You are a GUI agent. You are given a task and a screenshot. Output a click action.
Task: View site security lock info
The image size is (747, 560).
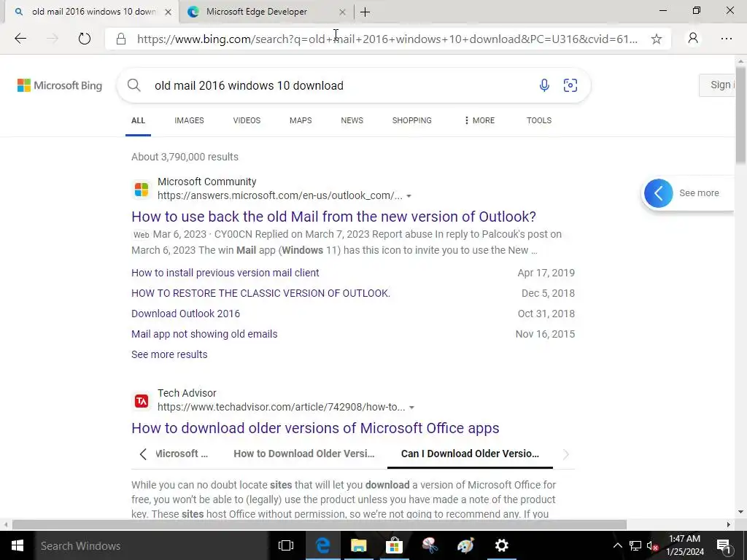[x=121, y=39]
